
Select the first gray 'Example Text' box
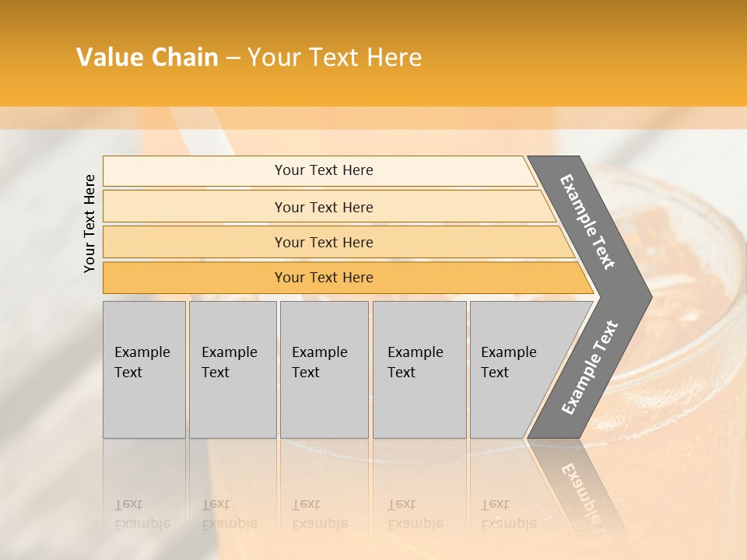click(144, 369)
